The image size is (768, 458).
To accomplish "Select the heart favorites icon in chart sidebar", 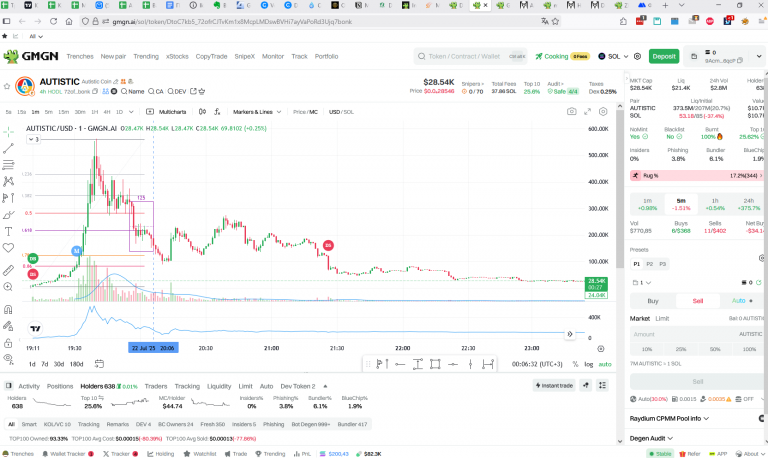I will tap(8, 248).
